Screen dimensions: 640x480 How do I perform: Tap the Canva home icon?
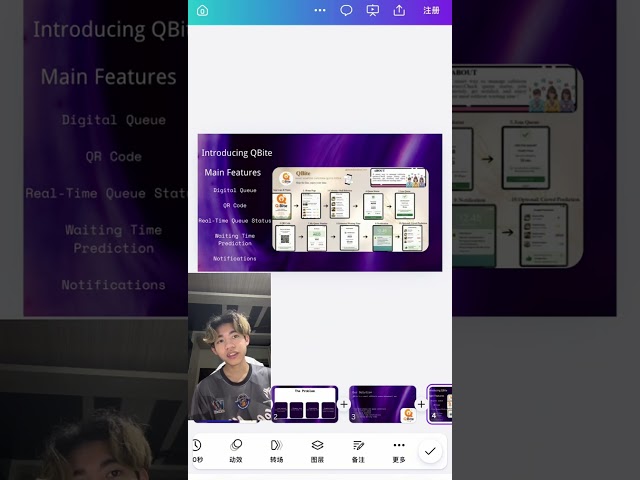pos(202,11)
